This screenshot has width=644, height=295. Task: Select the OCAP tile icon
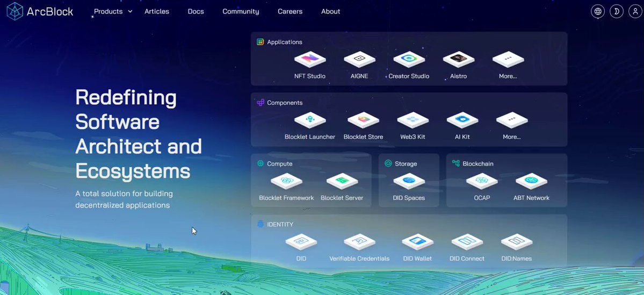(482, 181)
